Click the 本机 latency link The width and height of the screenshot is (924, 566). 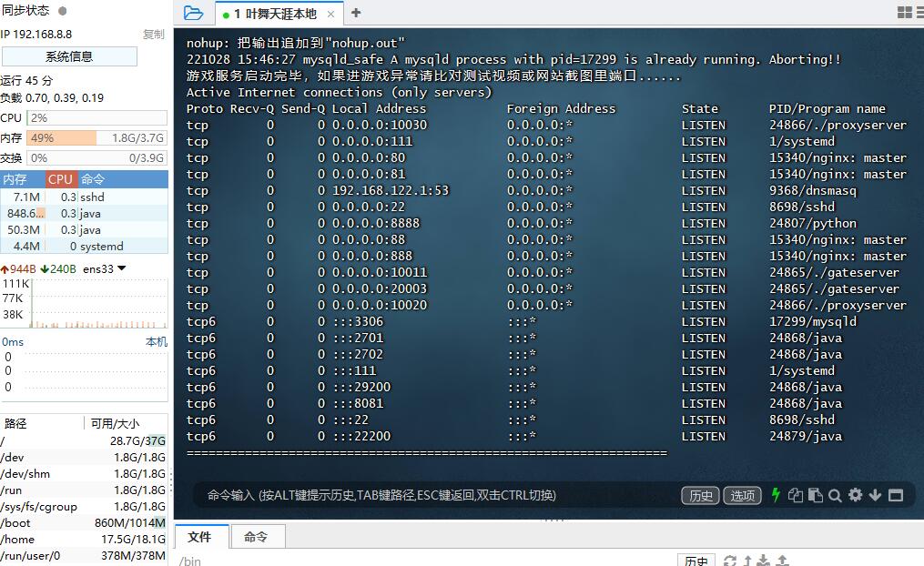point(157,341)
